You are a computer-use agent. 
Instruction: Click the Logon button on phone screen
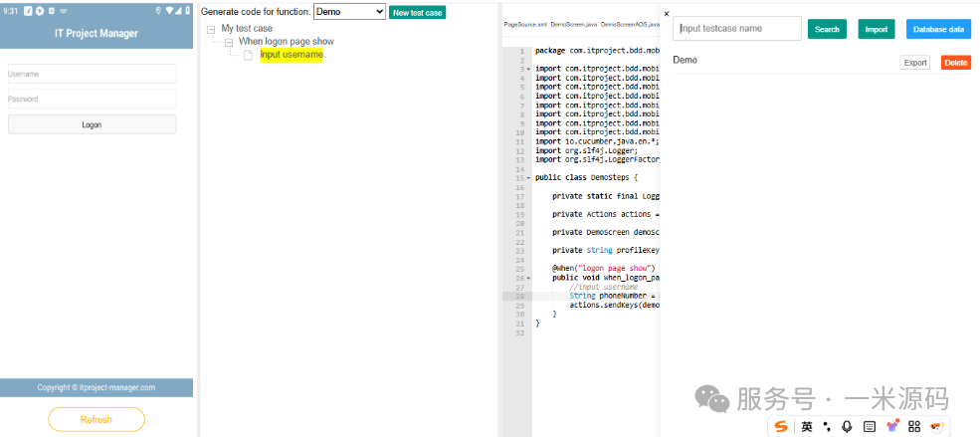click(x=92, y=124)
